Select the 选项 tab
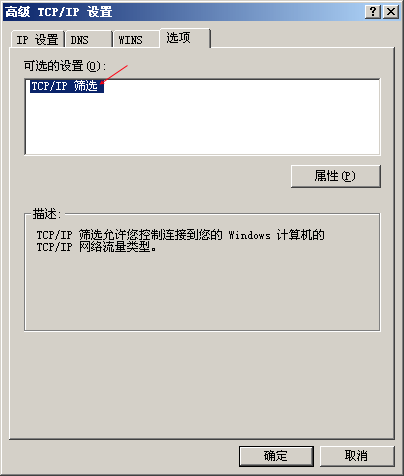404x476 pixels. point(185,38)
